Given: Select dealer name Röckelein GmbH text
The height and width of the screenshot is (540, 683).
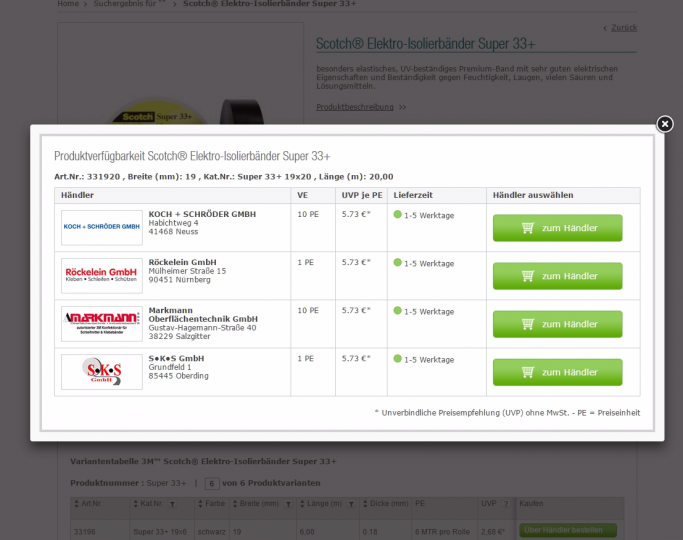Looking at the screenshot, I should 183,262.
